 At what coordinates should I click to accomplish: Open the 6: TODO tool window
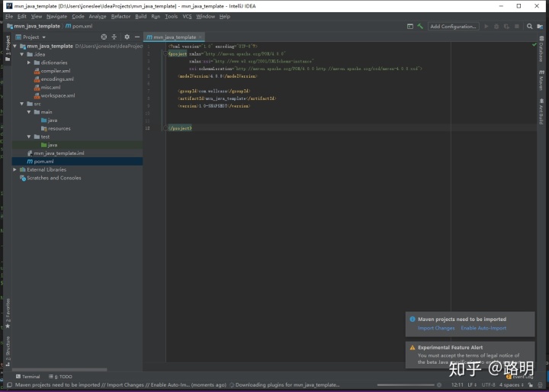(60, 377)
